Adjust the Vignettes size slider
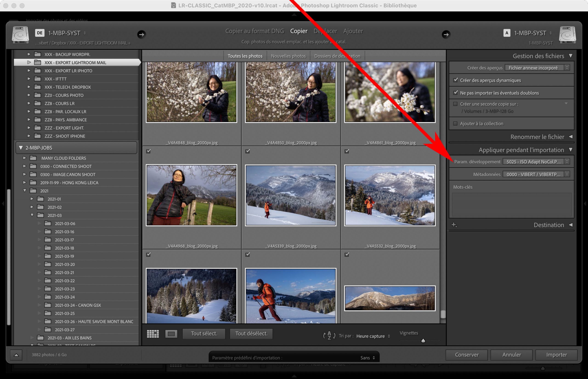The image size is (588, 379). point(423,341)
